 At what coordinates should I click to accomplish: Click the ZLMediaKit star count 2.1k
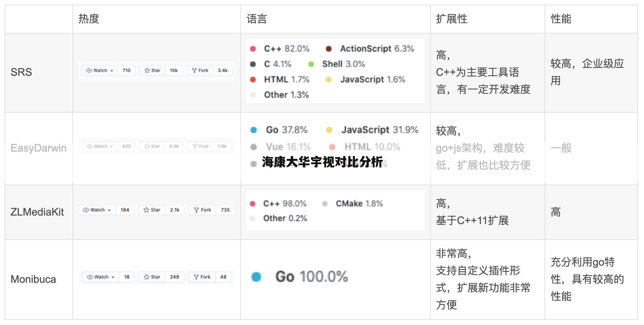175,210
